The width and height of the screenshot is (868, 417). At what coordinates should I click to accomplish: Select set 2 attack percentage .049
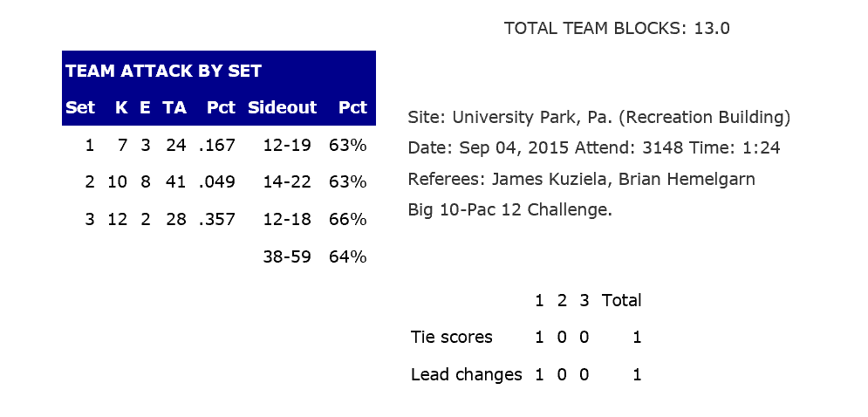tap(217, 182)
